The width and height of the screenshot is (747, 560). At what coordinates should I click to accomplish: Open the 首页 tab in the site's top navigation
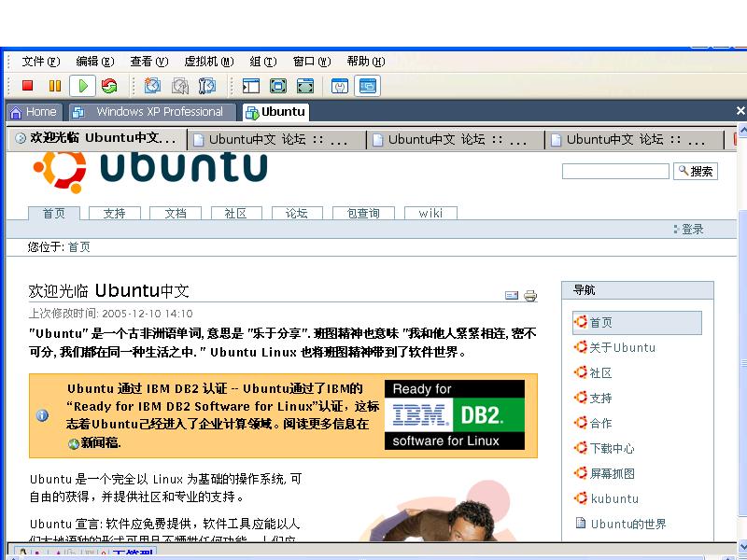pos(54,214)
